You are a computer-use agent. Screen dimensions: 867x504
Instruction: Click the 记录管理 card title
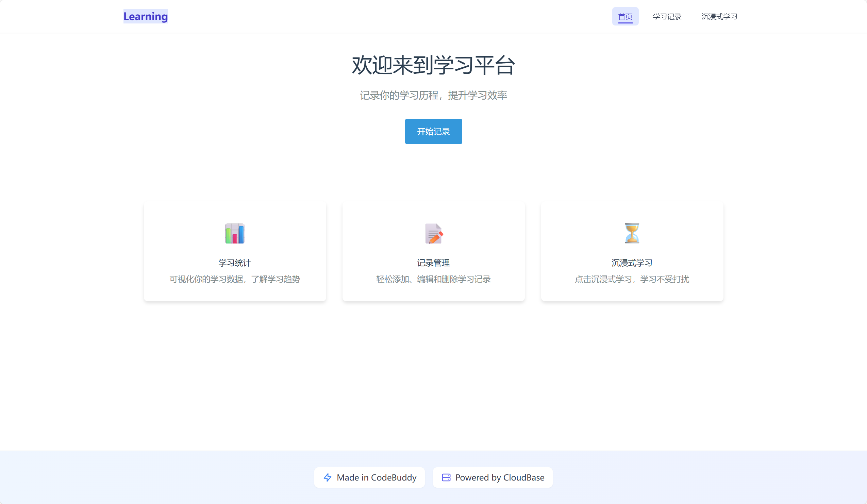coord(433,263)
